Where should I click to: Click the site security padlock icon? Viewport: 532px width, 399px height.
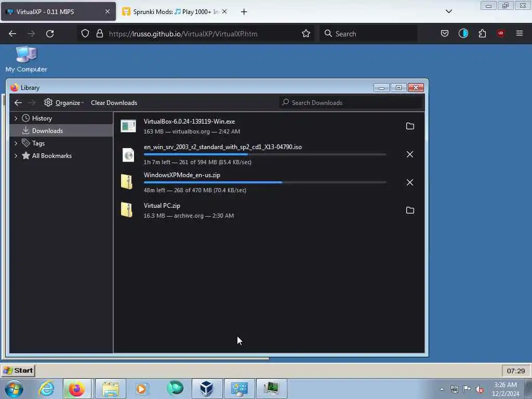pos(99,34)
